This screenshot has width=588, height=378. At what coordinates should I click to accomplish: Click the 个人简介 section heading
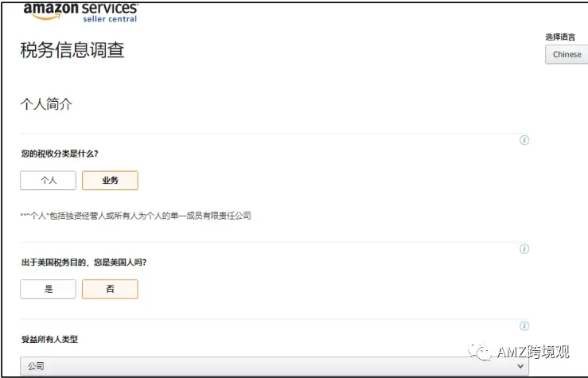[46, 104]
